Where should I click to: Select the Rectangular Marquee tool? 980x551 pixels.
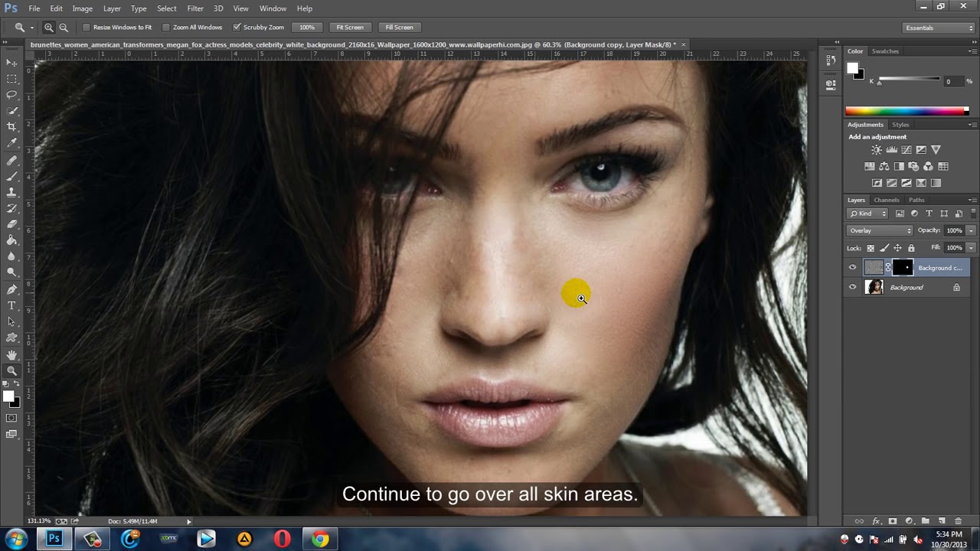point(11,79)
